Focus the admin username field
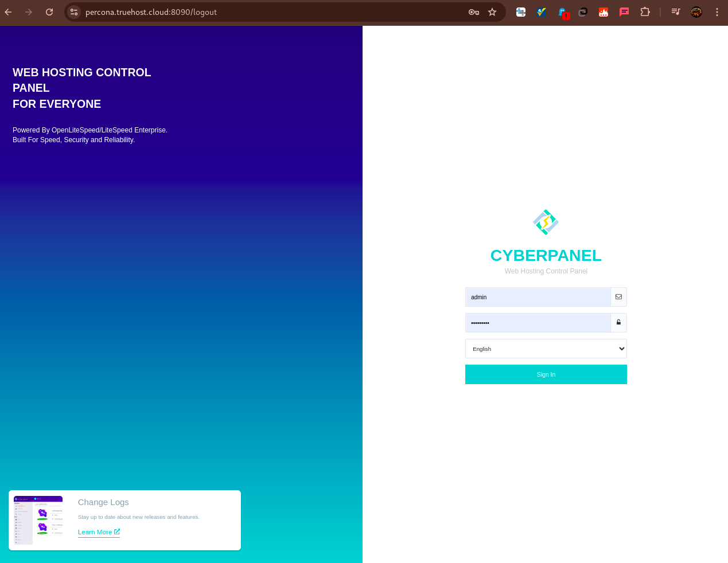 click(x=538, y=297)
